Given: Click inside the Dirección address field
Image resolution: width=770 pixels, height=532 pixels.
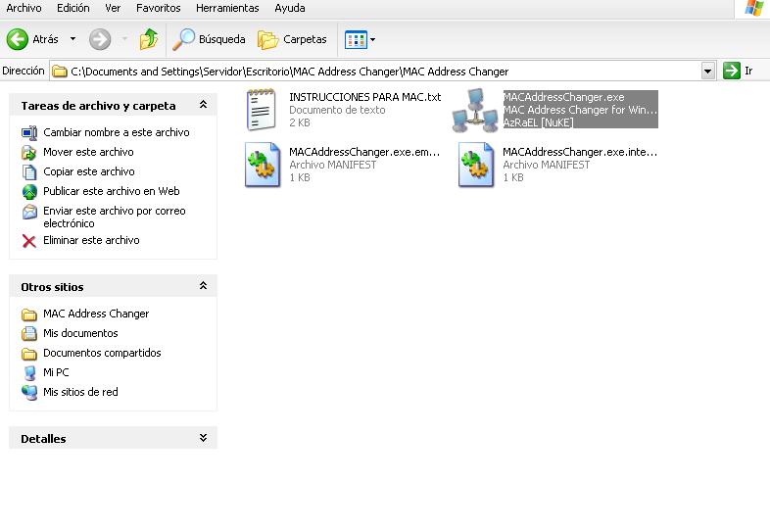Looking at the screenshot, I should tap(383, 72).
